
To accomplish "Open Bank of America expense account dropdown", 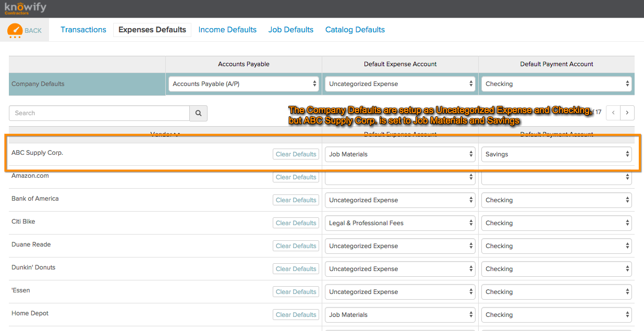I will point(400,200).
